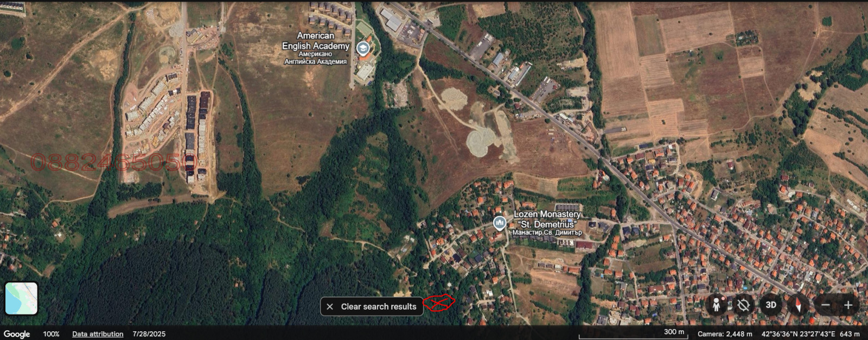Toggle the 3D view button
The height and width of the screenshot is (340, 868).
[x=771, y=305]
